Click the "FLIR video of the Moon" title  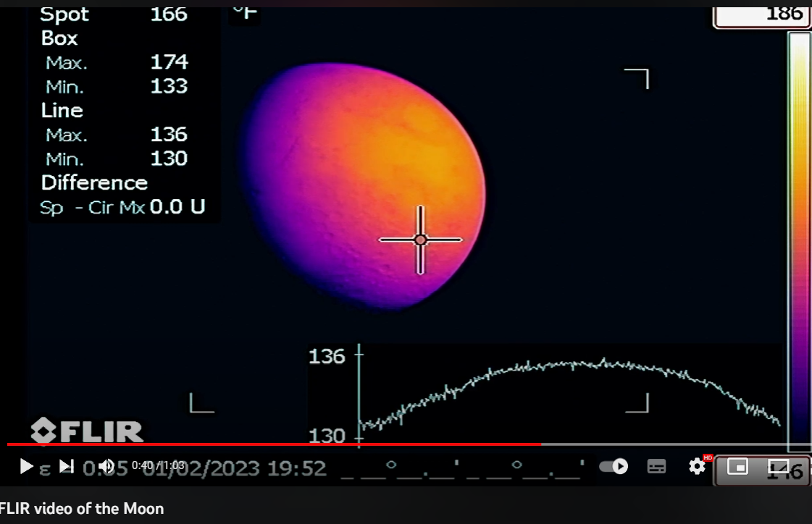point(82,509)
